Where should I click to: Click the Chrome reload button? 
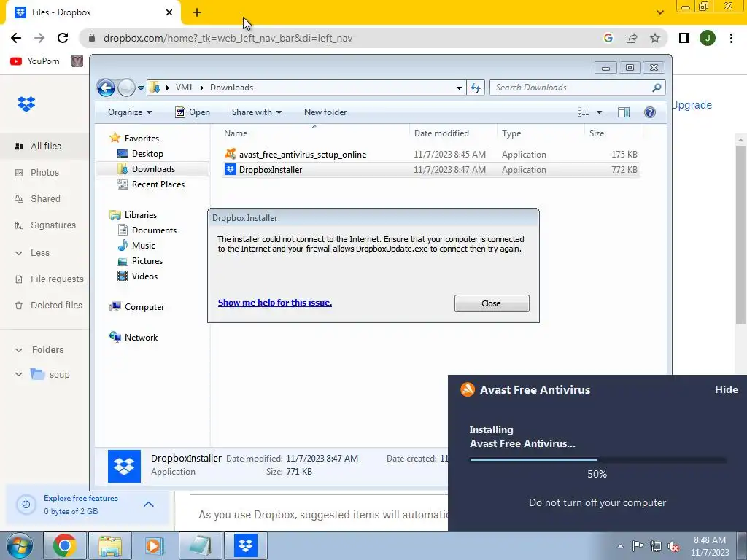(x=63, y=38)
